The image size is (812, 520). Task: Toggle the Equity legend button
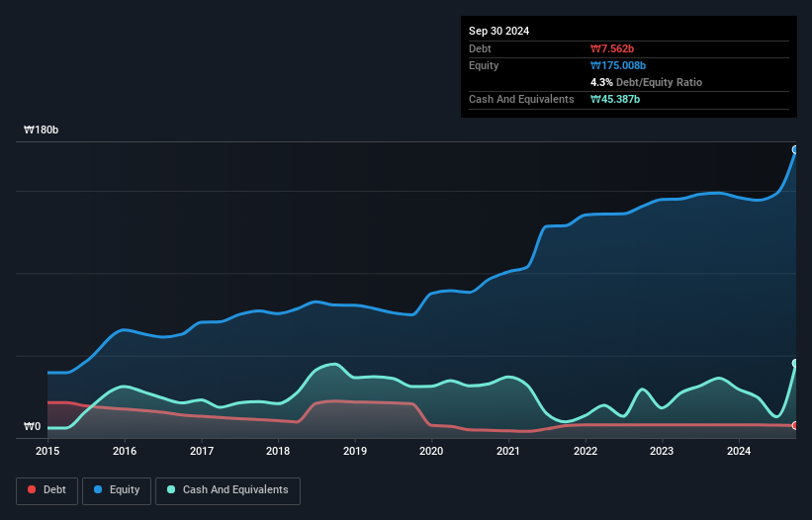click(117, 490)
